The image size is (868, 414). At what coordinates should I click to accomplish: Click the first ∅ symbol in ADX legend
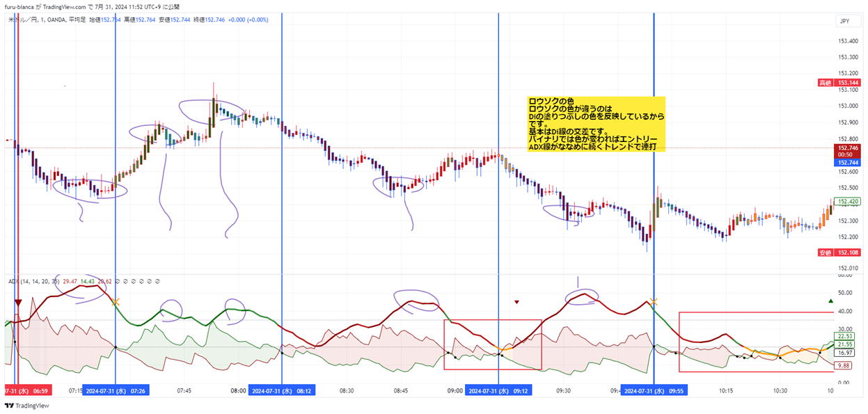118,281
